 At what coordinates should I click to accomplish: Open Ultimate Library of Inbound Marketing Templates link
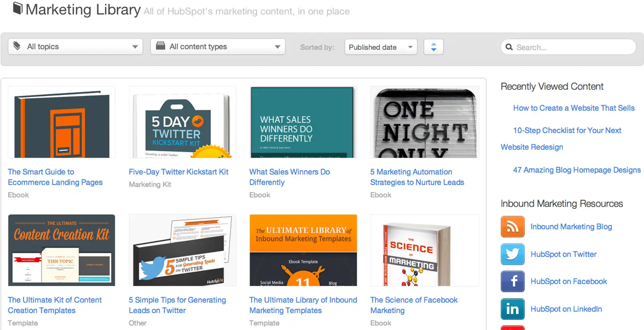coord(303,305)
